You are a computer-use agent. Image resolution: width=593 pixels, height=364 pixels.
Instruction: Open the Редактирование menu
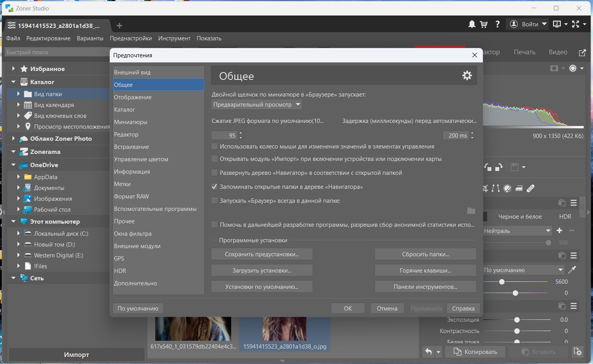(48, 38)
